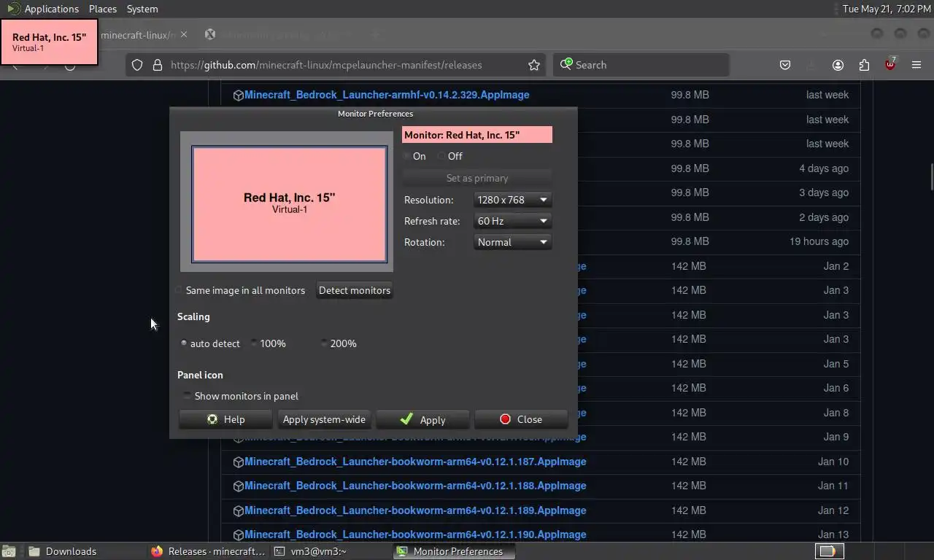Viewport: 934px width, 560px height.
Task: Open Minecraft_Bedrock_Launcher-armhf-v0.14.2.329.AppImage link
Action: click(x=387, y=95)
